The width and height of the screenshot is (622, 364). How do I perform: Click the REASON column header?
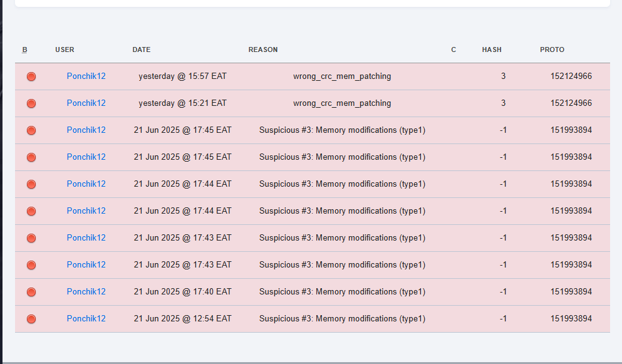pyautogui.click(x=263, y=49)
